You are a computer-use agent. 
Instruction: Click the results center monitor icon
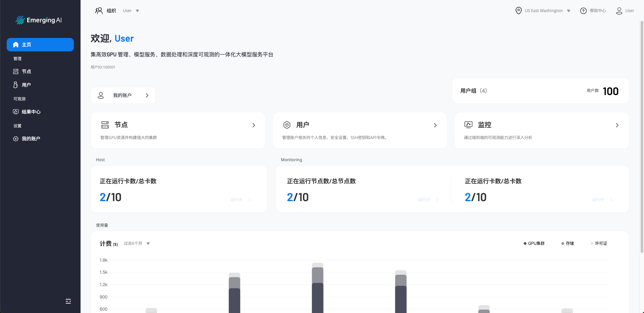16,111
